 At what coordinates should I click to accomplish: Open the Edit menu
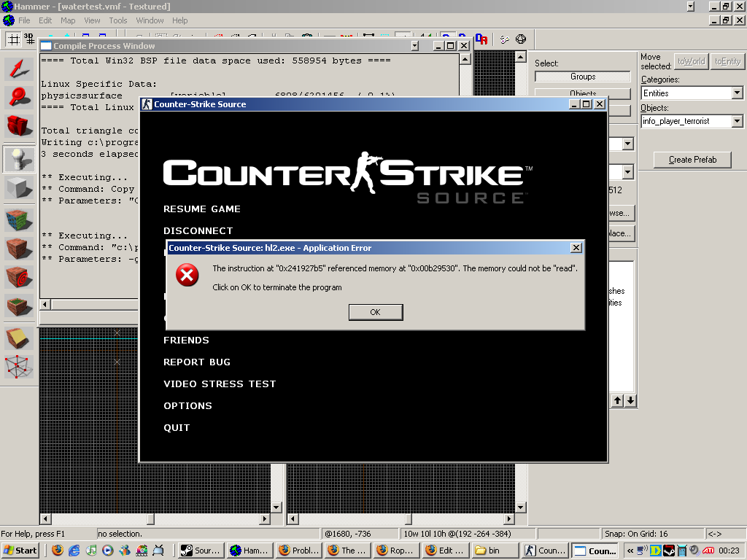click(x=45, y=20)
